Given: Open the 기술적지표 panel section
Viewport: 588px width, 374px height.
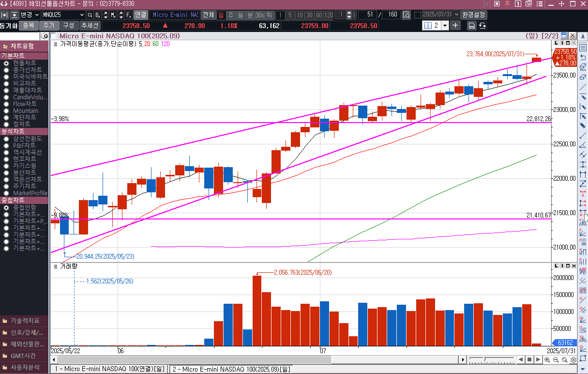Looking at the screenshot, I should (x=24, y=321).
